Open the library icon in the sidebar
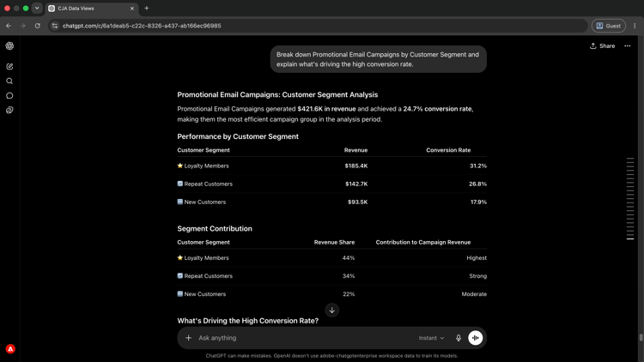The height and width of the screenshot is (362, 644). click(x=9, y=110)
